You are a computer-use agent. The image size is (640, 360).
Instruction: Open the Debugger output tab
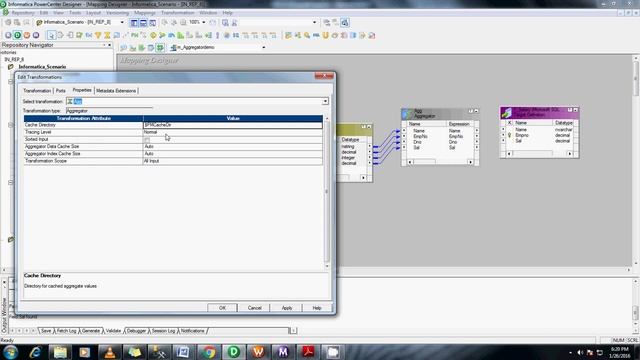click(136, 331)
